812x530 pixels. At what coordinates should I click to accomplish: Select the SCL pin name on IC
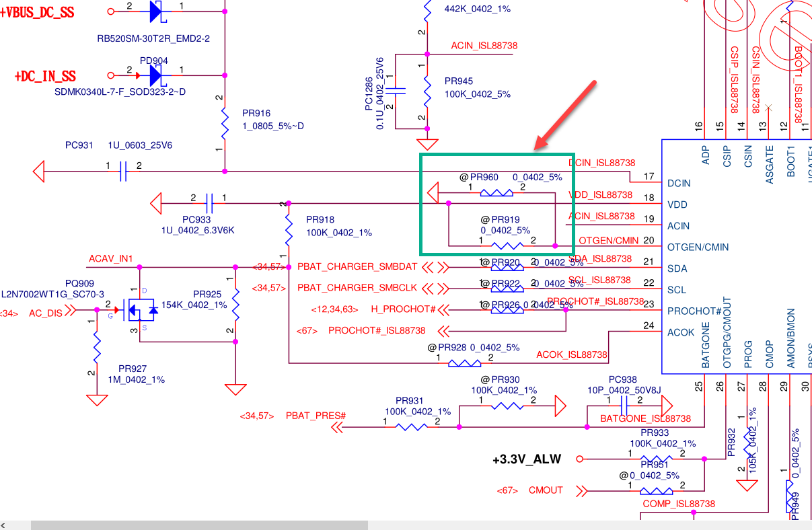[x=677, y=290]
